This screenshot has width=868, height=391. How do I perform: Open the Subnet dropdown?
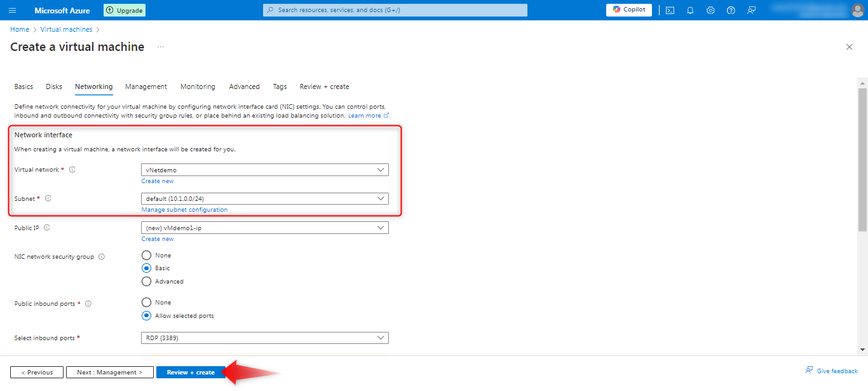[265, 199]
